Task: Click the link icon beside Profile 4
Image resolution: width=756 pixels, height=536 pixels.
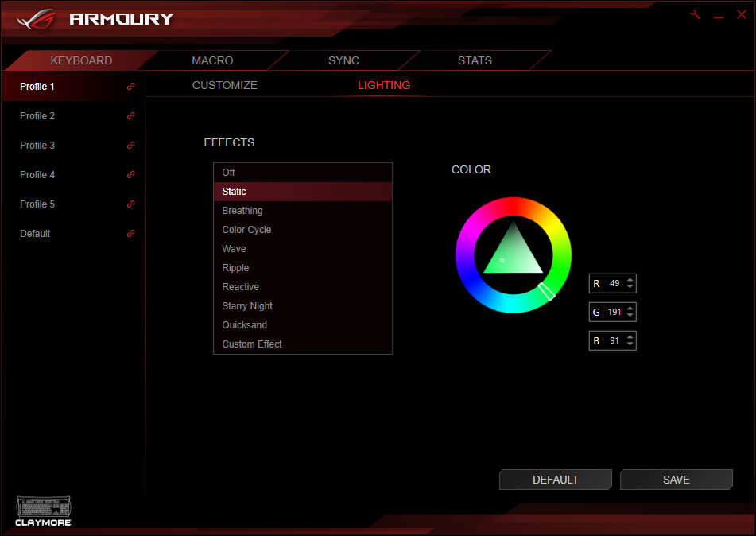Action: point(131,175)
